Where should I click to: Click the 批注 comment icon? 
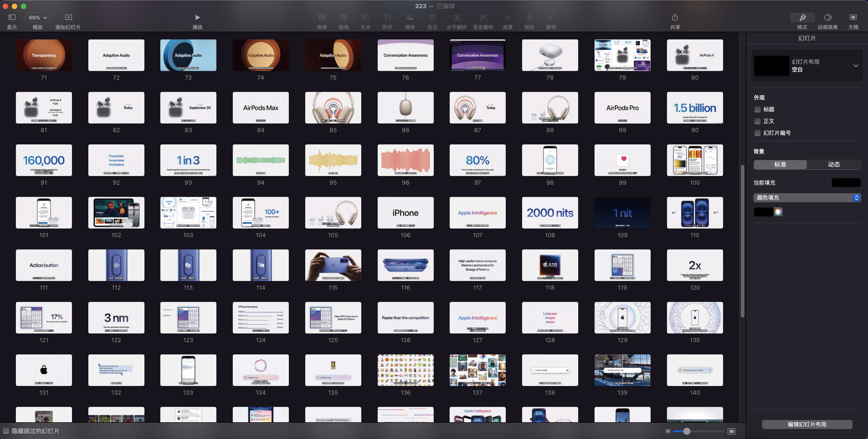[432, 18]
